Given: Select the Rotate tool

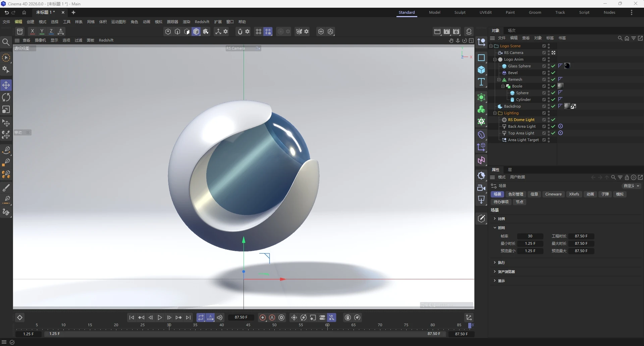Looking at the screenshot, I should (6, 98).
